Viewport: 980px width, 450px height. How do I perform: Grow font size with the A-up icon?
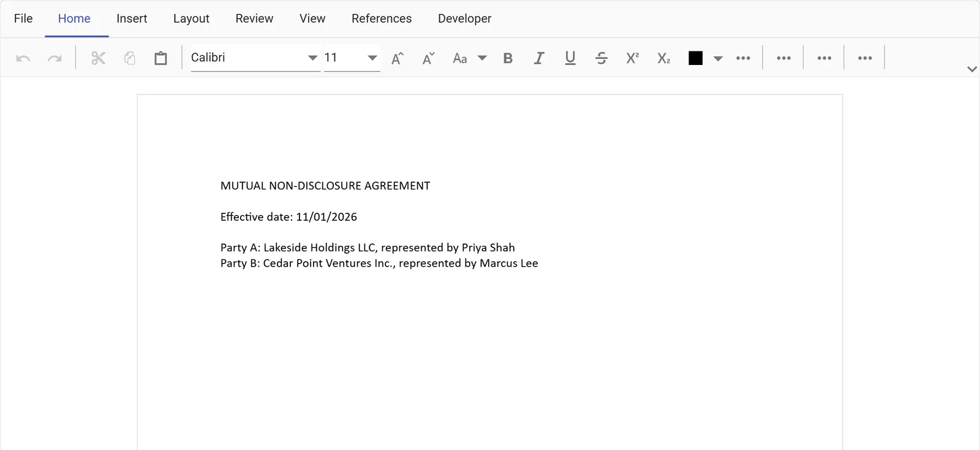398,58
